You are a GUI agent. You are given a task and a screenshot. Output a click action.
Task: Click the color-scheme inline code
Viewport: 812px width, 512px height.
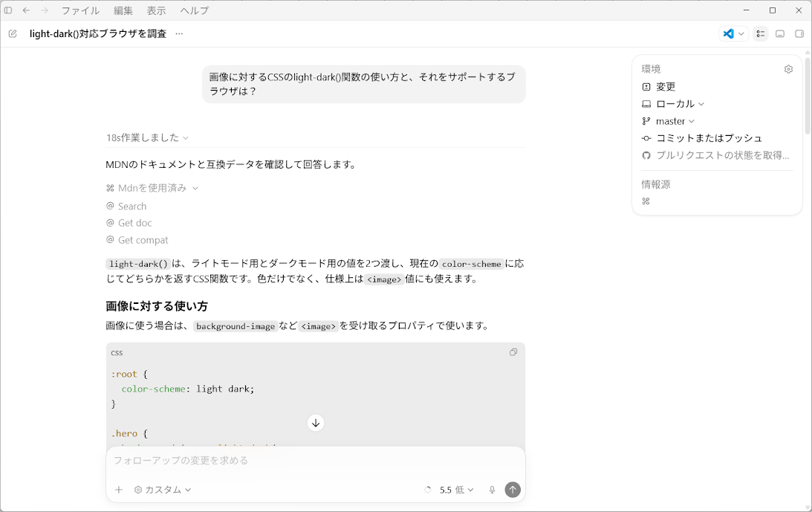coord(471,264)
